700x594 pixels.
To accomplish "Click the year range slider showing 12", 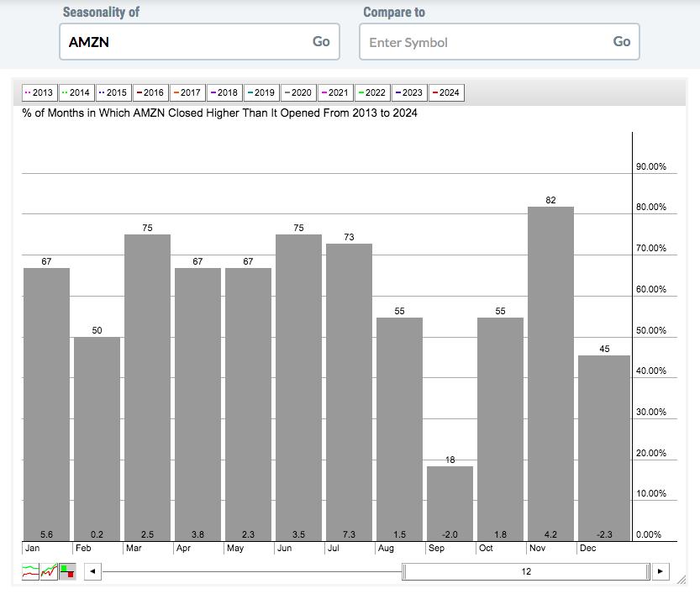I will [x=526, y=572].
